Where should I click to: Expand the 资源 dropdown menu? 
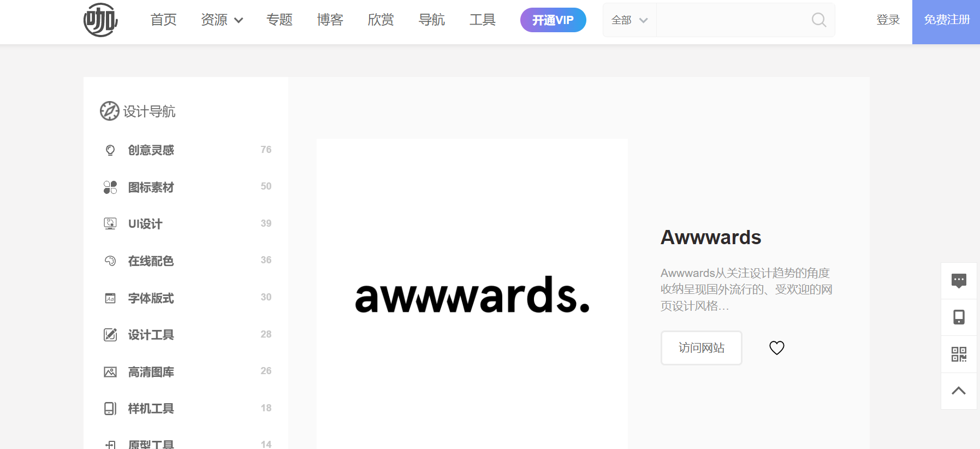222,20
